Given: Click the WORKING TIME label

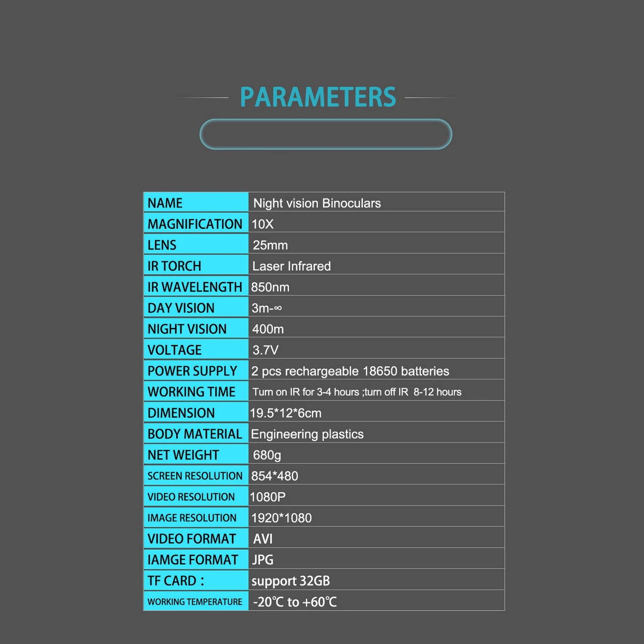Looking at the screenshot, I should 192,392.
